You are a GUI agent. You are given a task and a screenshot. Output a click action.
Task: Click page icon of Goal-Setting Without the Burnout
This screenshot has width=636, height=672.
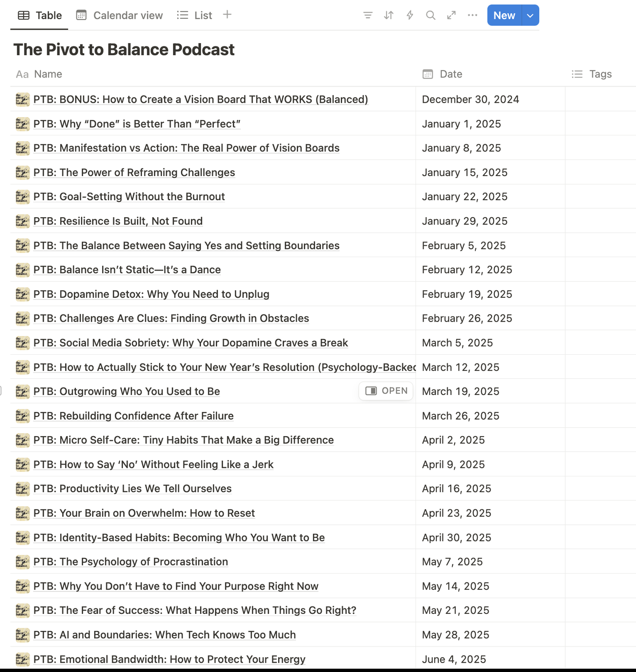click(x=22, y=196)
